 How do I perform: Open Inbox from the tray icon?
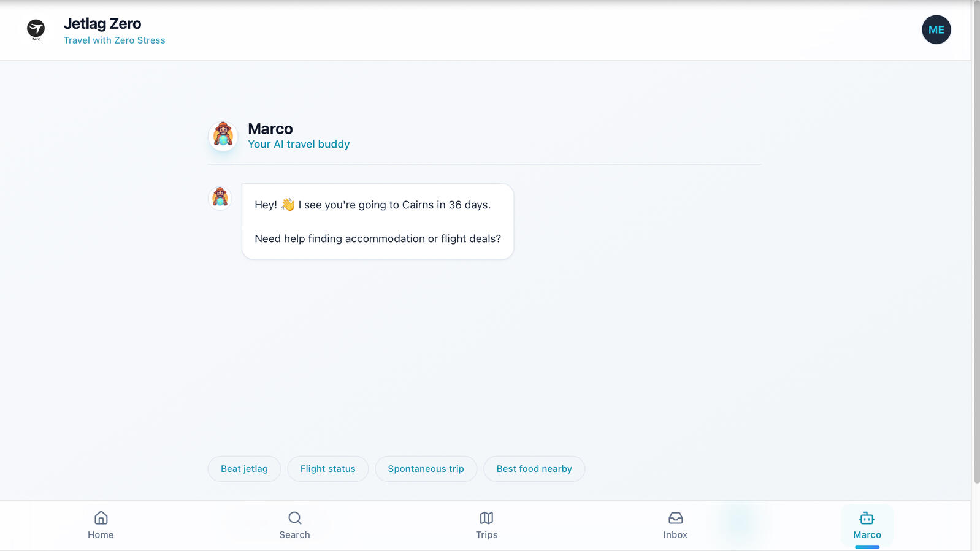676,518
